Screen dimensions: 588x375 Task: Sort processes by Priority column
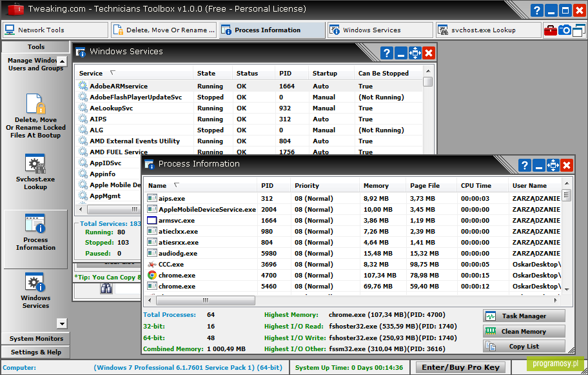[x=325, y=185]
